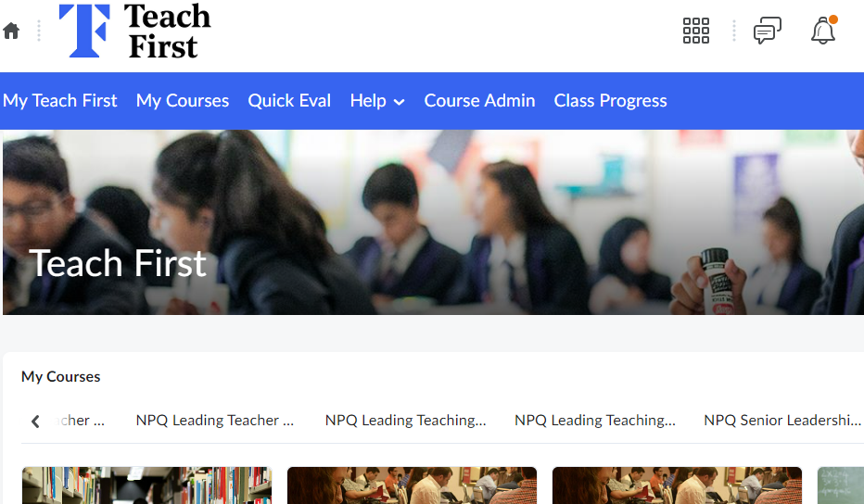This screenshot has width=864, height=504.
Task: Expand the Help dropdown menu
Action: point(377,101)
